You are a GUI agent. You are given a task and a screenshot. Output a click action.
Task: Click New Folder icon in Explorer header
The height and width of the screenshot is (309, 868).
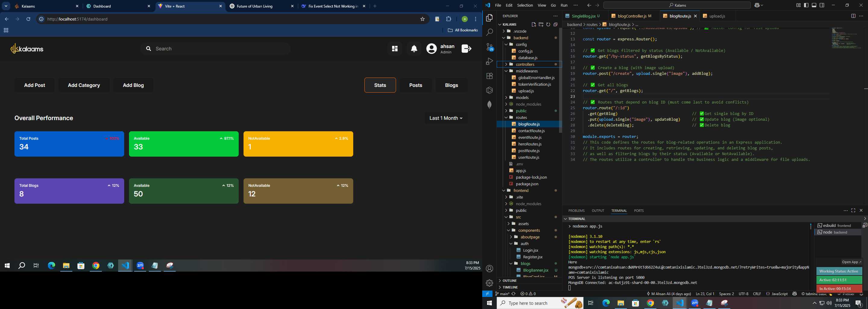click(x=541, y=24)
